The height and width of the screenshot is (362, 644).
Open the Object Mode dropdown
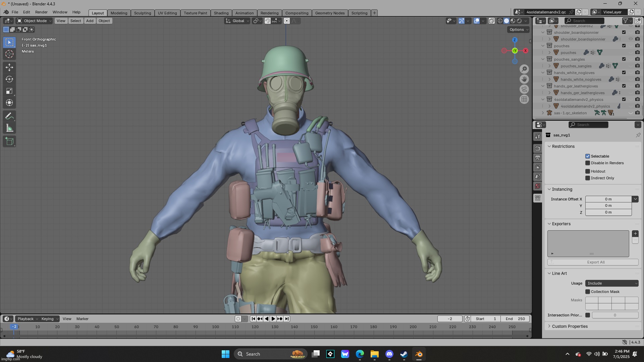[35, 21]
